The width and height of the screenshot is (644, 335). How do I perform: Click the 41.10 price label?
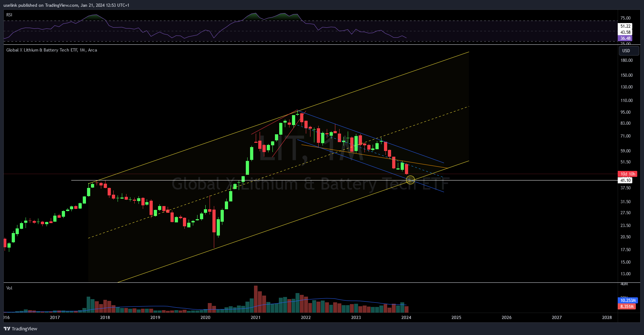tap(625, 180)
